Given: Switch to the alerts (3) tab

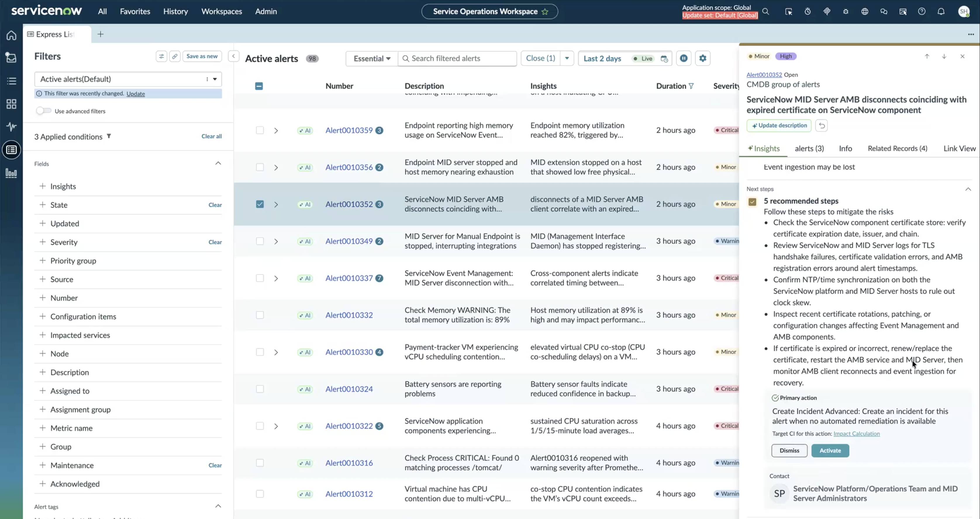Looking at the screenshot, I should 809,149.
